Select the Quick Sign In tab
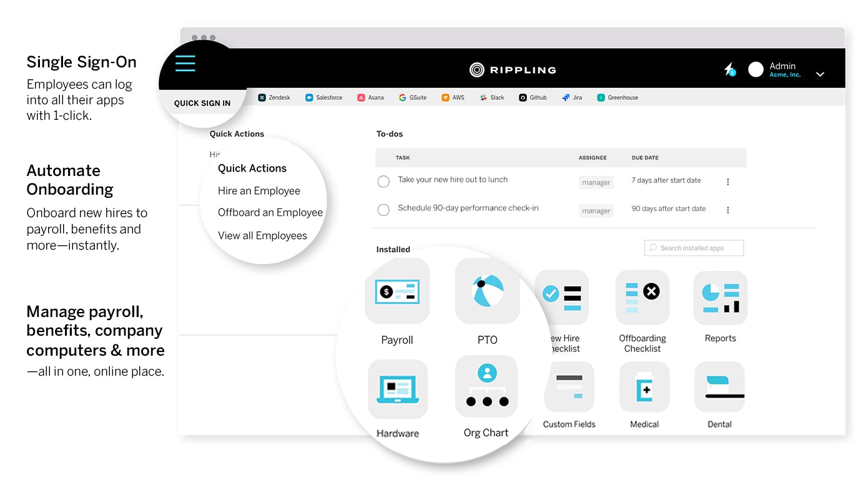The height and width of the screenshot is (488, 868). (x=202, y=103)
